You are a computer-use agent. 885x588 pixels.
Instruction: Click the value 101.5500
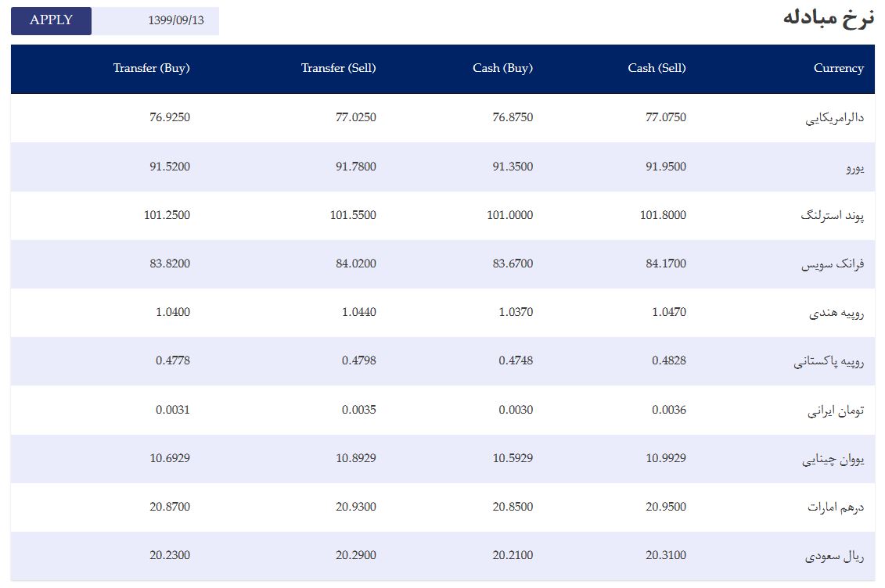coord(353,215)
